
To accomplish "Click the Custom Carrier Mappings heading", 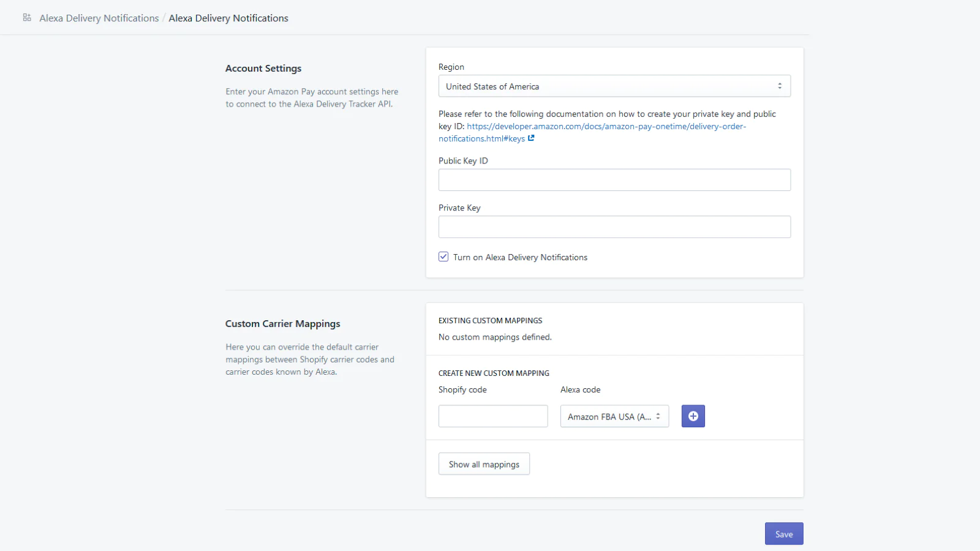I will (283, 324).
